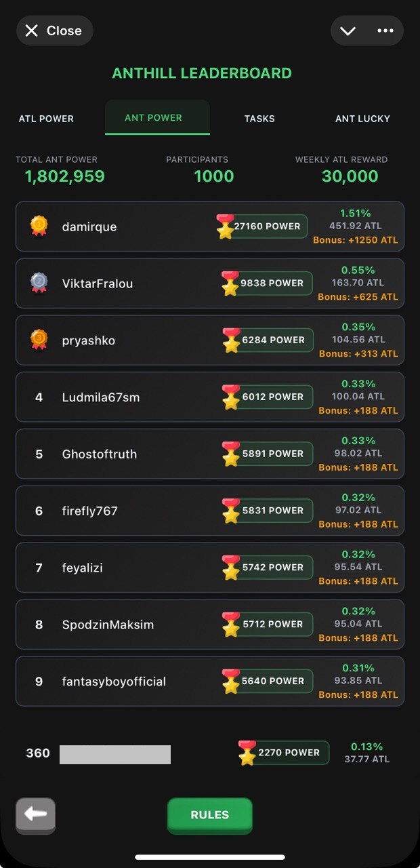420x868 pixels.
Task: Select the ANT POWER tab
Action: (154, 118)
